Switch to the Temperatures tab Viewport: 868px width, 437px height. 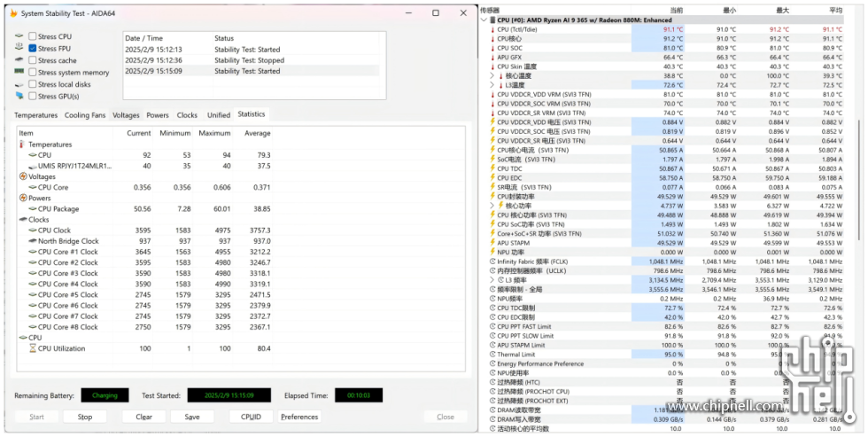35,115
